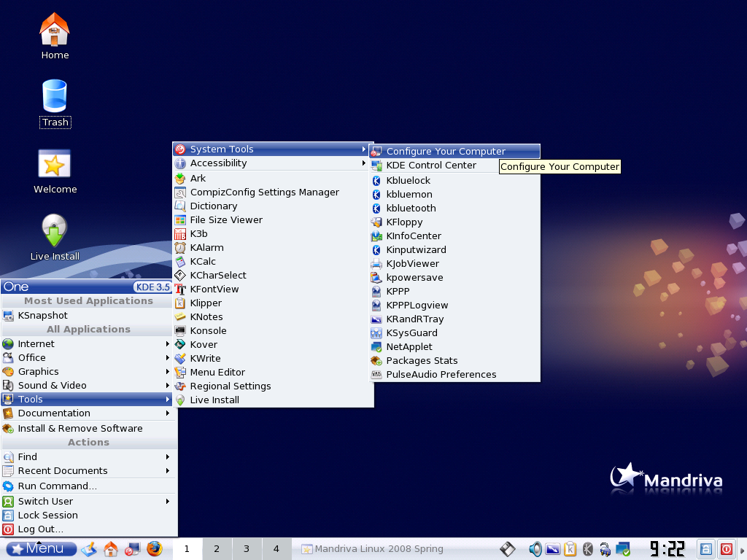Click the home folder icon in taskbar
Screen dimensions: 747x560
point(111,549)
